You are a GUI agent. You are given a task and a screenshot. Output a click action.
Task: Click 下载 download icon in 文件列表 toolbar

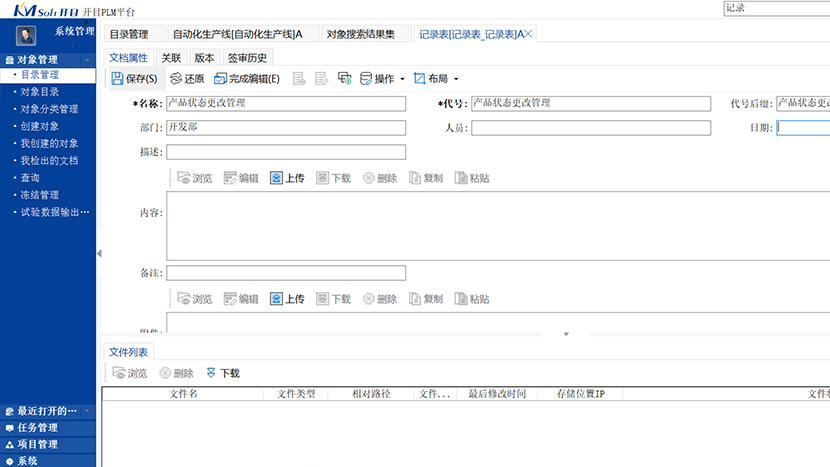pos(211,373)
